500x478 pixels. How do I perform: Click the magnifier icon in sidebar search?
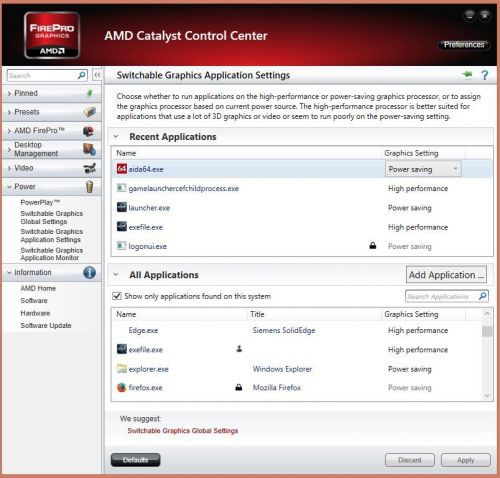coord(82,75)
